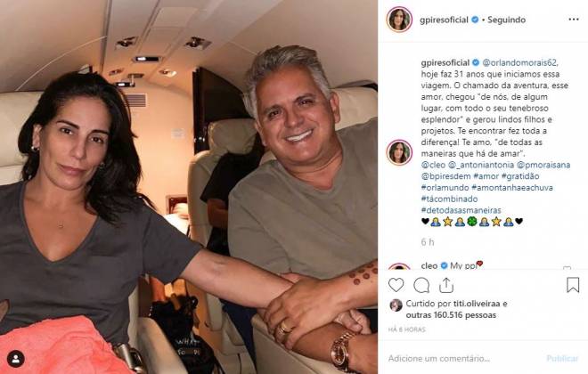The image size is (588, 374).
Task: Open the three-dot more options menu
Action: (x=574, y=20)
